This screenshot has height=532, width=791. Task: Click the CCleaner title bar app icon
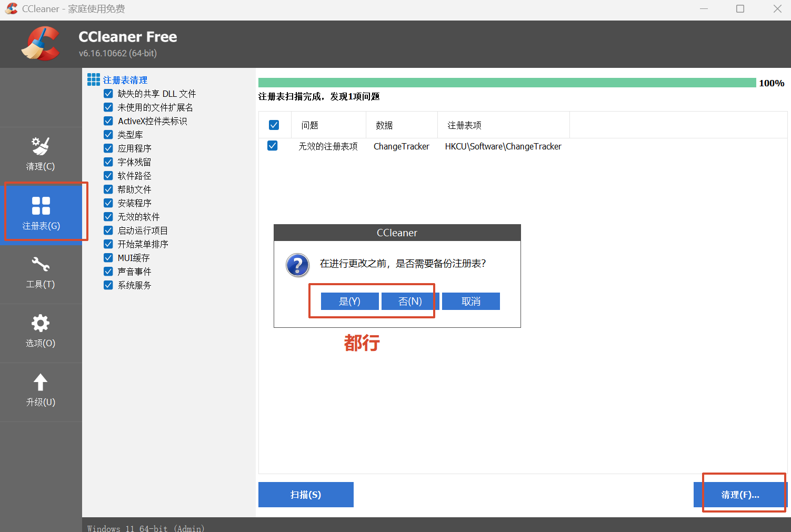coord(12,8)
